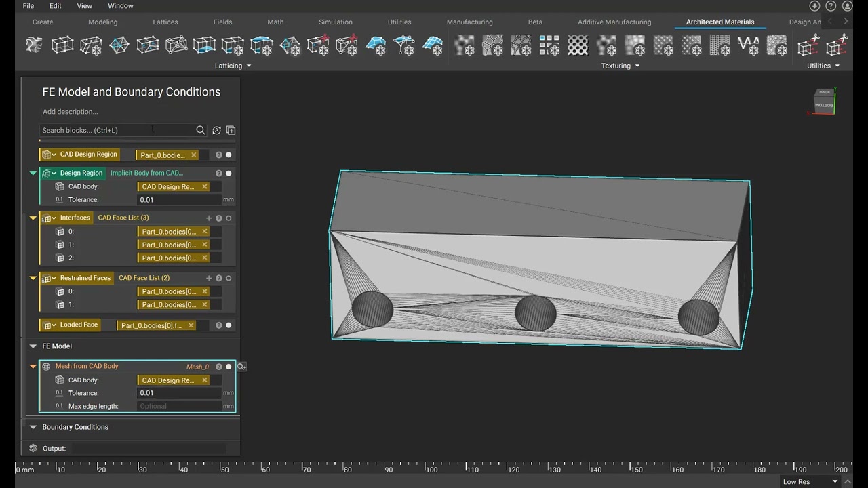Viewport: 868px width, 488px height.
Task: Open help for the CAD Design Region block
Action: [219, 155]
